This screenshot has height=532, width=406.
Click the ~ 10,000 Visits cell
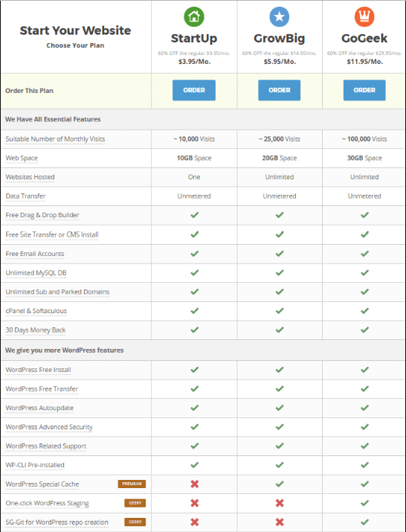pyautogui.click(x=194, y=139)
